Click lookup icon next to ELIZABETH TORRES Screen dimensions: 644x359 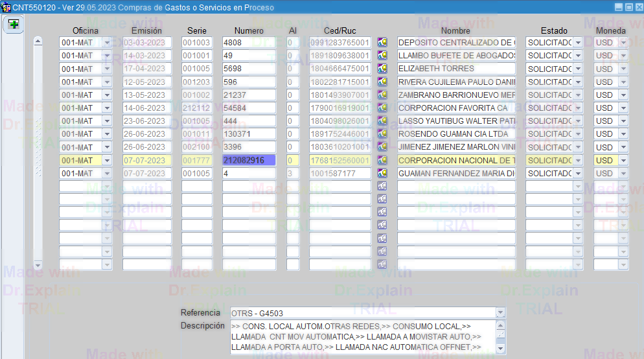[382, 69]
